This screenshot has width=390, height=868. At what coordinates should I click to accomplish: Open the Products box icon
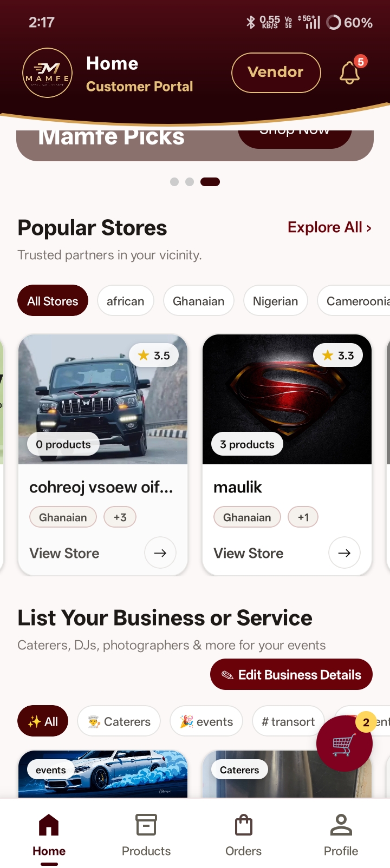pyautogui.click(x=146, y=825)
